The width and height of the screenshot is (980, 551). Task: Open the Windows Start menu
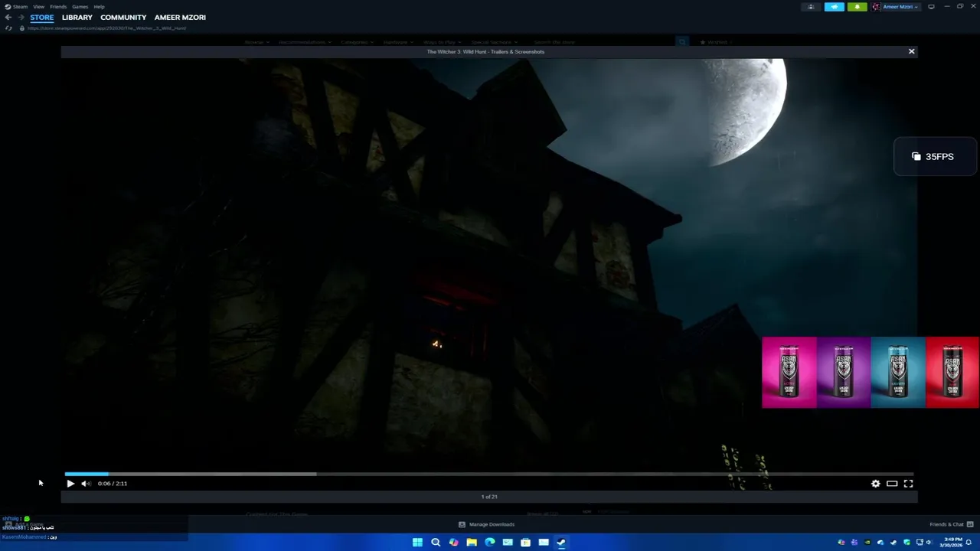417,542
